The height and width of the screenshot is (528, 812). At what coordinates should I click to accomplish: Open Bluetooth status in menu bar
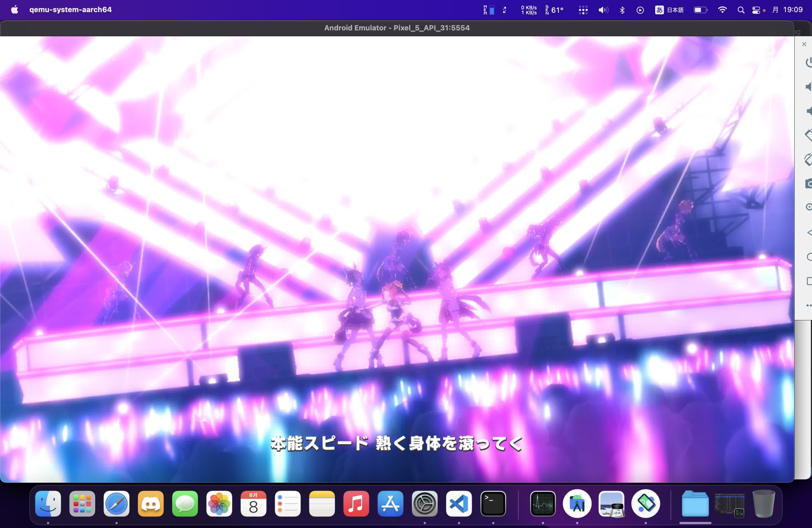tap(622, 10)
